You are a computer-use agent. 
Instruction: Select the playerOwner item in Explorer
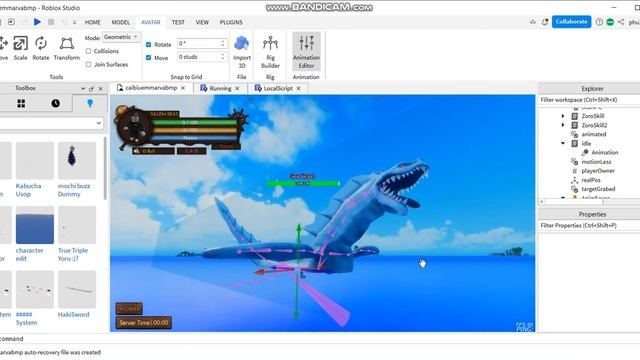pos(598,171)
